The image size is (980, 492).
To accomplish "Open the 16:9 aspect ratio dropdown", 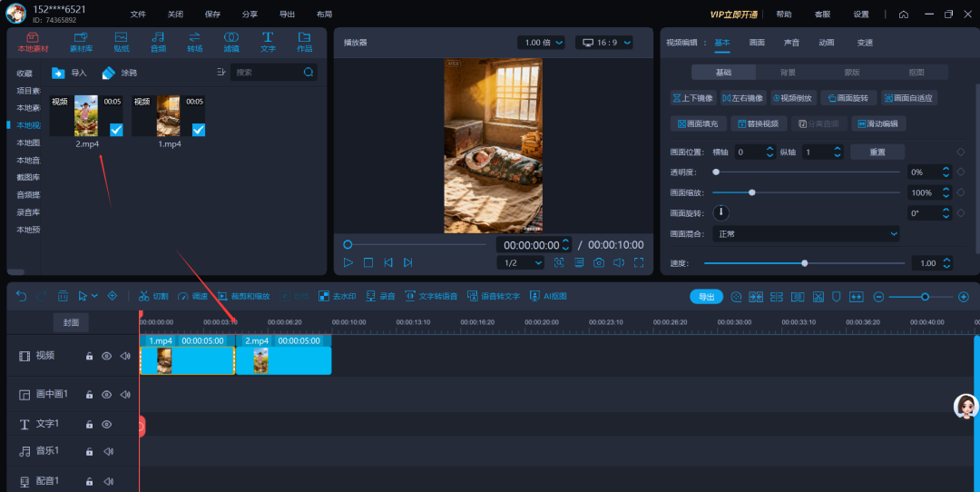I will (603, 43).
